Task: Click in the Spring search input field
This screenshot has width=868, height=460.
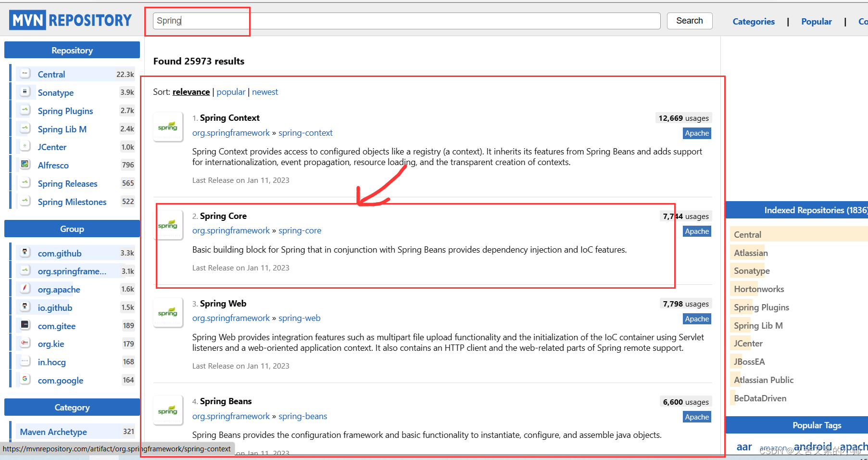Action: pos(406,21)
